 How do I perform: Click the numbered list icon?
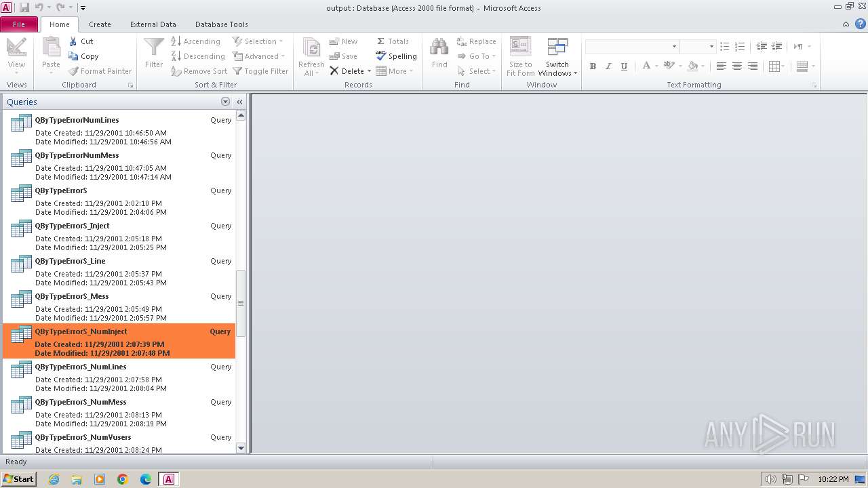point(740,46)
